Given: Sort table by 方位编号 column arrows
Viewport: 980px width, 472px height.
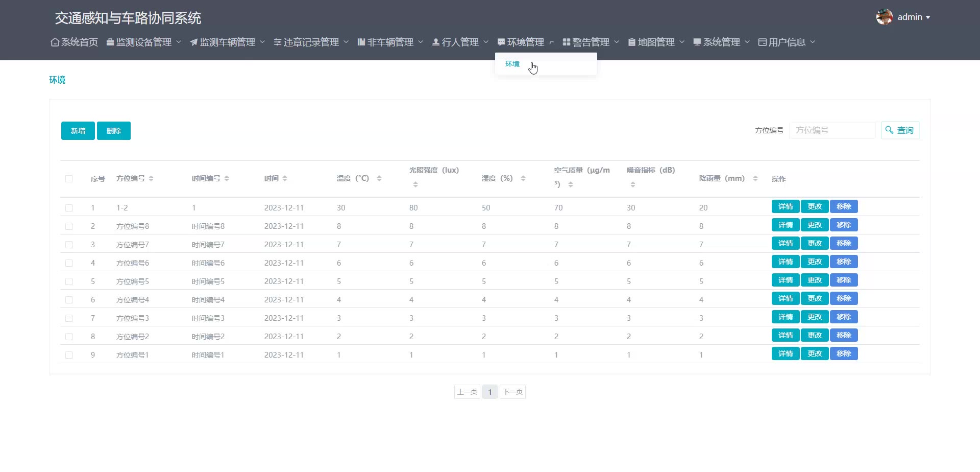Looking at the screenshot, I should [x=151, y=178].
